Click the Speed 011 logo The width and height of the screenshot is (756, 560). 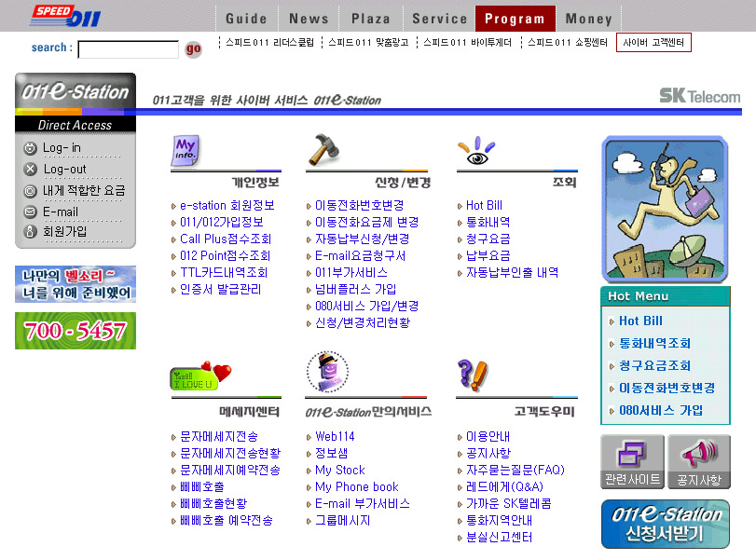point(65,16)
